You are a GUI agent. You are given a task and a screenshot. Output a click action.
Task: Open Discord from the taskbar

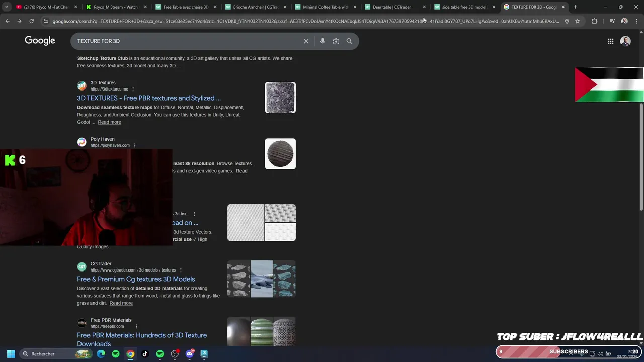click(190, 354)
